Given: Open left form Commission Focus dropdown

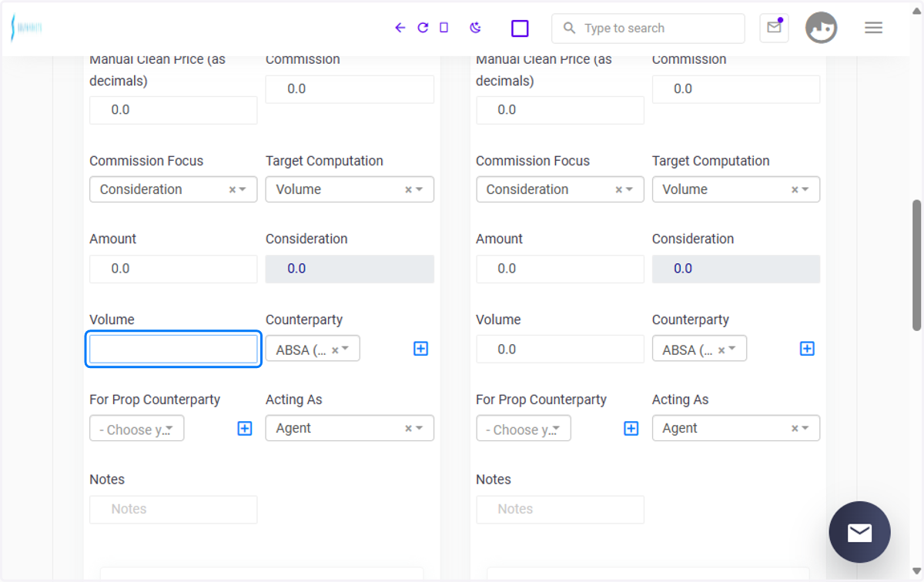Looking at the screenshot, I should tap(173, 189).
